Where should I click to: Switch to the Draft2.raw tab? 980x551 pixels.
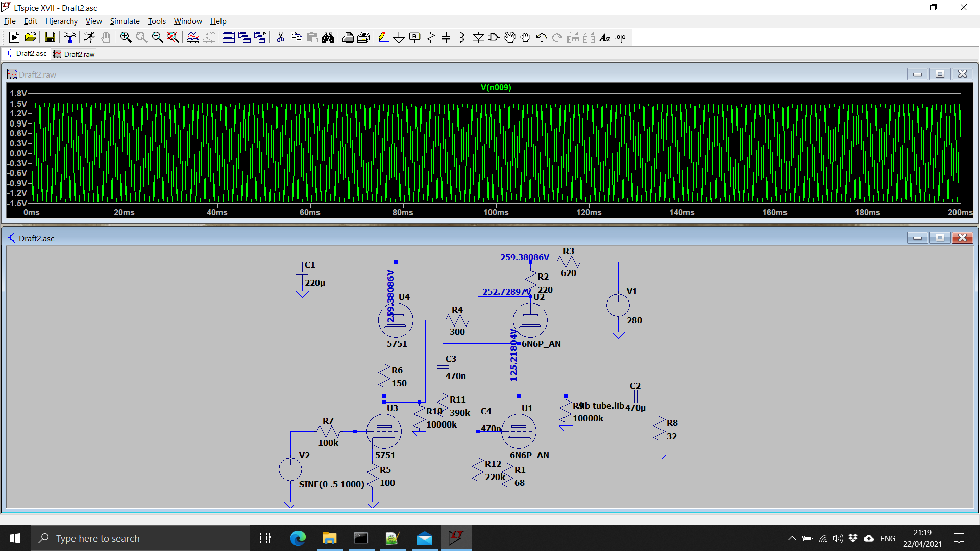pyautogui.click(x=75, y=54)
